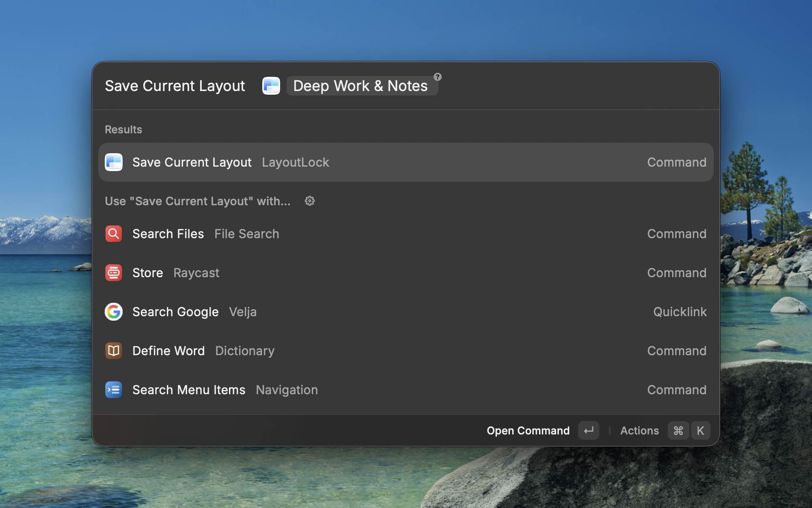The width and height of the screenshot is (812, 508).
Task: Click the Command label in the Search Menu Items row
Action: 677,390
